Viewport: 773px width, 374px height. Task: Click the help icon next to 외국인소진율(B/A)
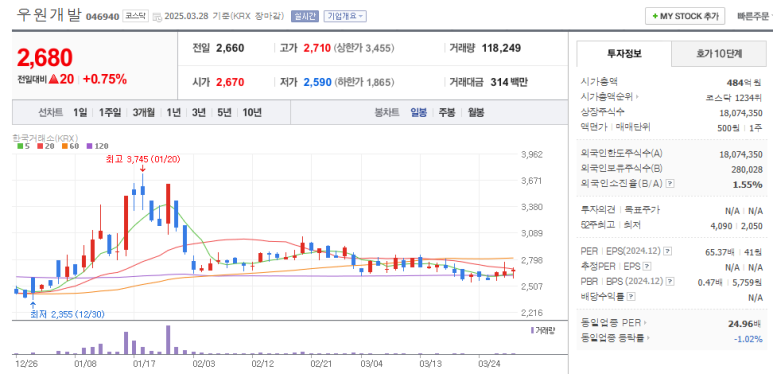[x=669, y=183]
